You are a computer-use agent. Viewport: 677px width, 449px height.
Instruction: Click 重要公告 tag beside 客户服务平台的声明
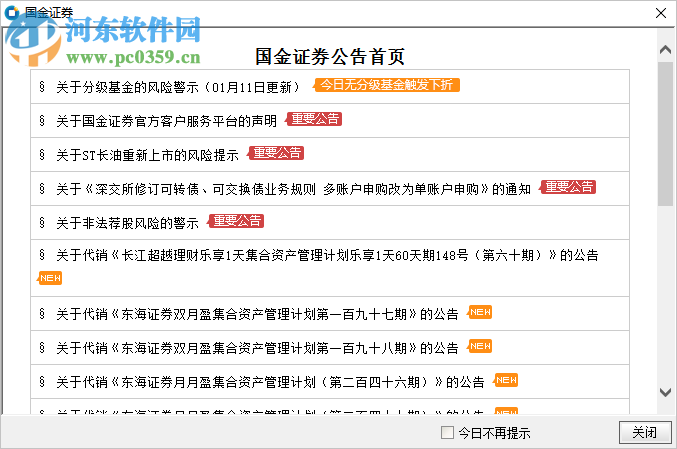pos(314,119)
